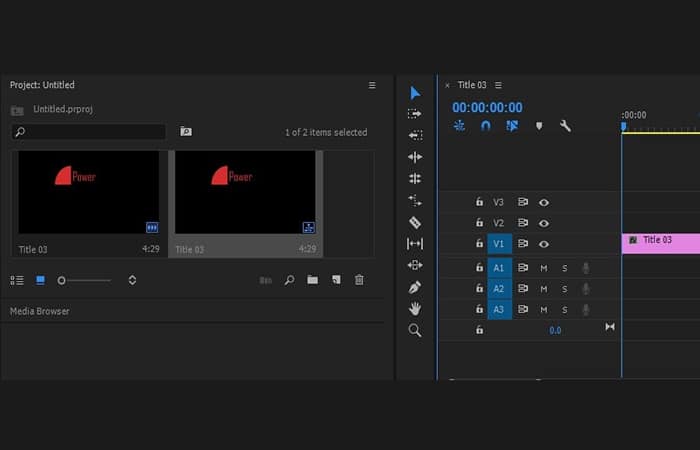This screenshot has width=700, height=450.
Task: Click the Title 03 clip on V1
Action: (660, 241)
